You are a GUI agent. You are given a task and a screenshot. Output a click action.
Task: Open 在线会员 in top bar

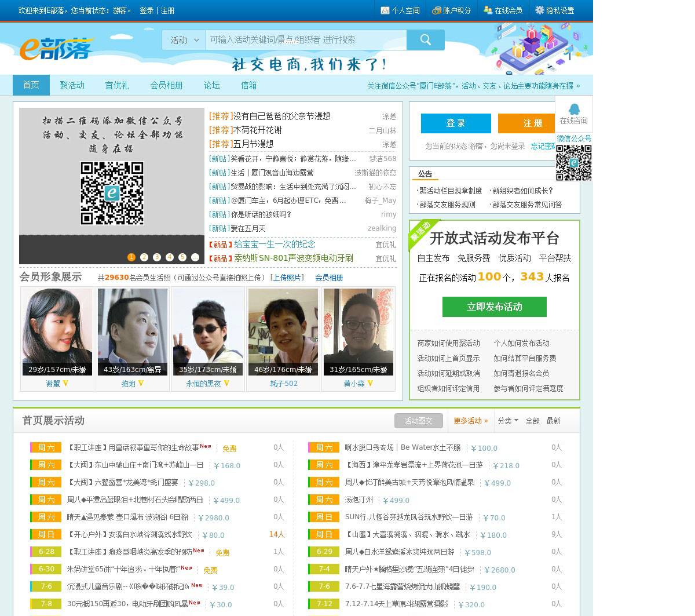pyautogui.click(x=503, y=10)
